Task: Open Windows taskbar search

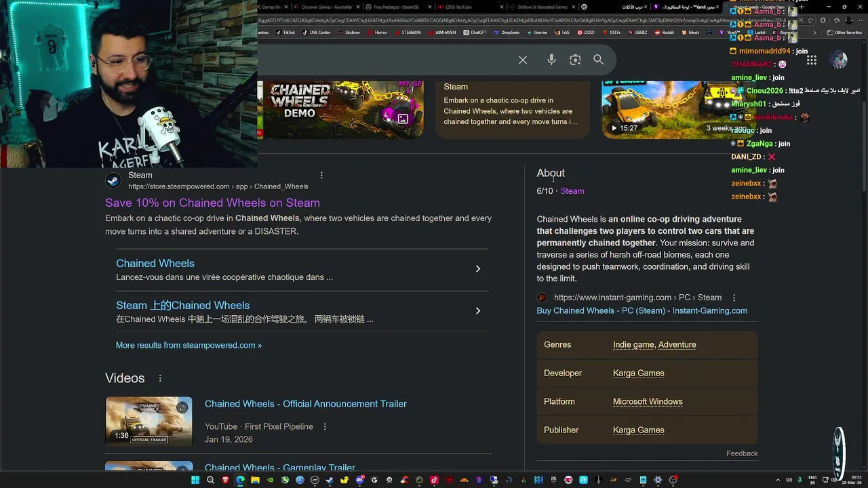Action: point(210,481)
